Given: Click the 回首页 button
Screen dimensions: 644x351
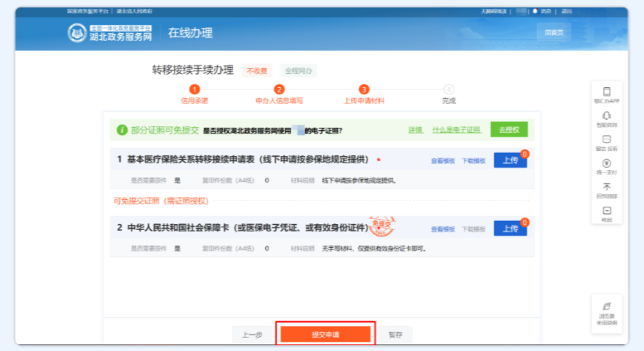Looking at the screenshot, I should (554, 32).
